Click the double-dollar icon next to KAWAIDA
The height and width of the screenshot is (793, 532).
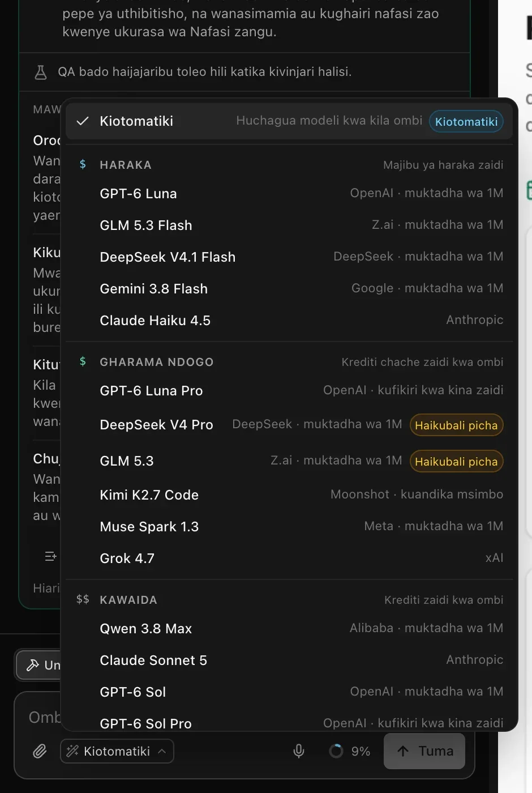click(x=83, y=599)
